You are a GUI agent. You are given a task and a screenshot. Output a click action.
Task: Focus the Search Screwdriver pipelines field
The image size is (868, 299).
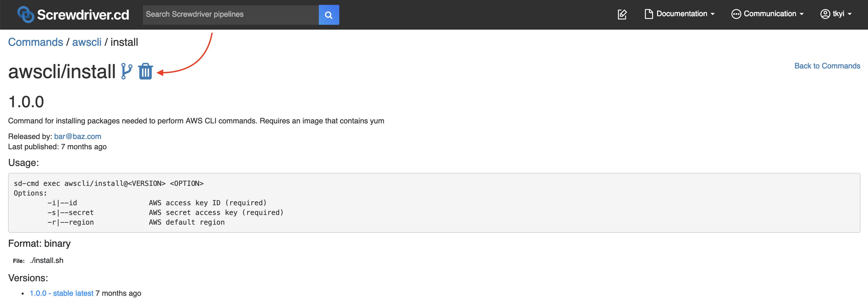point(230,15)
